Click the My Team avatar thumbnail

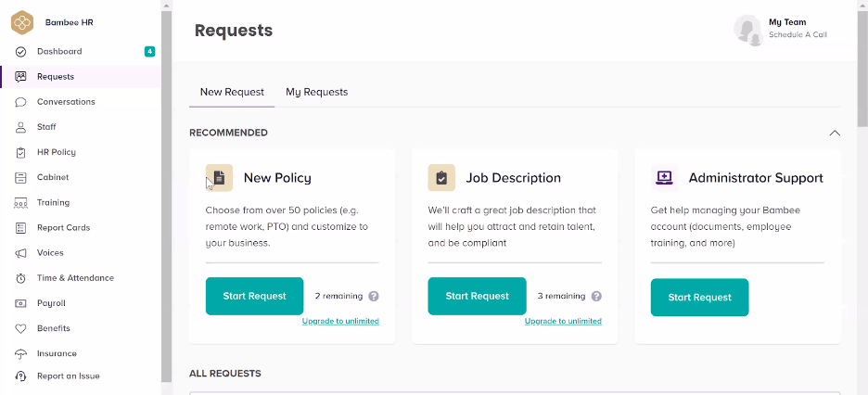(x=747, y=29)
